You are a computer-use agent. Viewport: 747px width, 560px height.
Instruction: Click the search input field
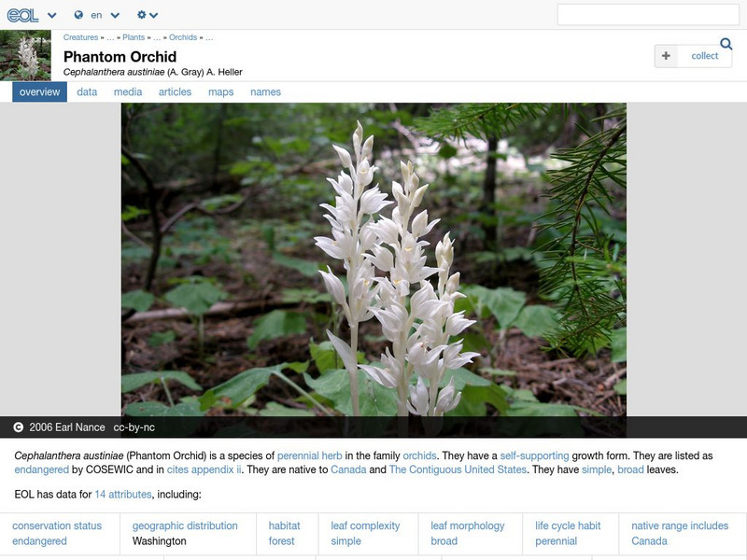[649, 14]
